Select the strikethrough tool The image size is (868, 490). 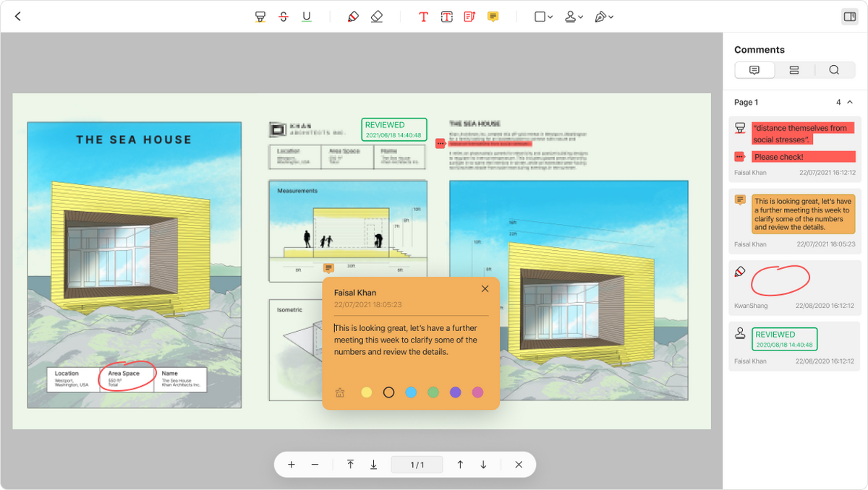point(284,17)
